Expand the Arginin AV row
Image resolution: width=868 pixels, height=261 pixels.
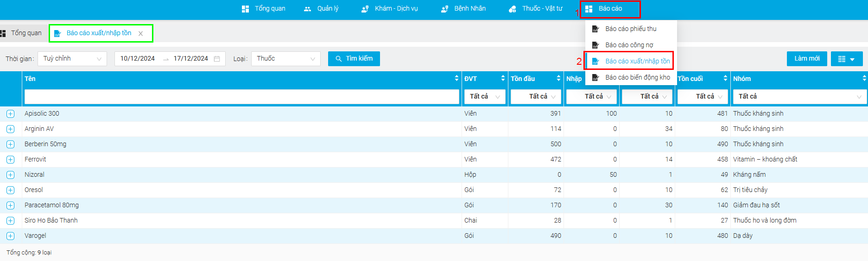pyautogui.click(x=11, y=129)
